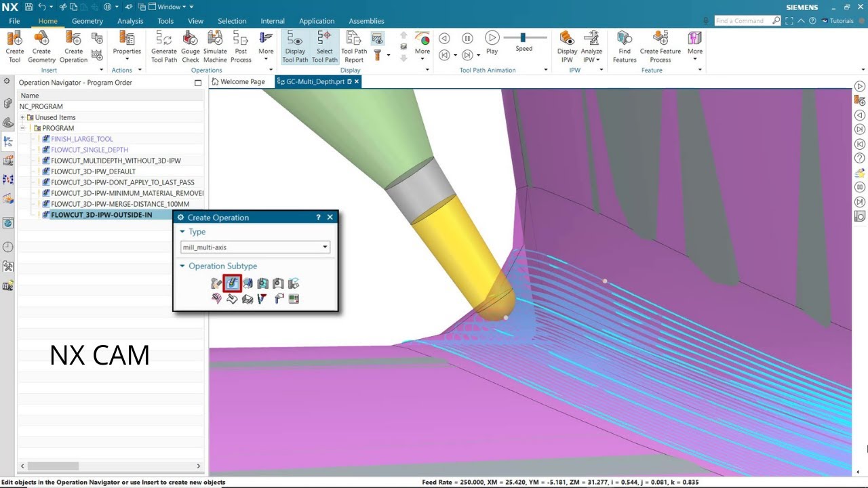Launch Simulate Machine
The width and height of the screenshot is (868, 488).
[215, 47]
